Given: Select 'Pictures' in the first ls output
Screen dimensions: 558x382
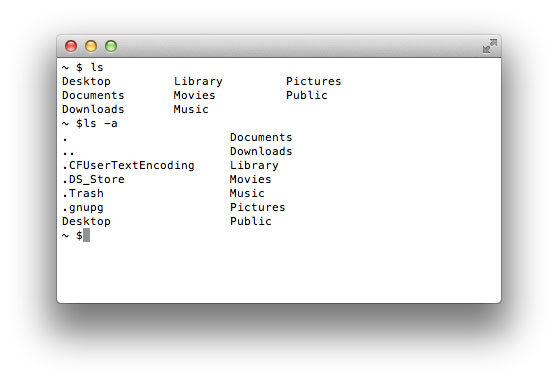Looking at the screenshot, I should coord(314,81).
